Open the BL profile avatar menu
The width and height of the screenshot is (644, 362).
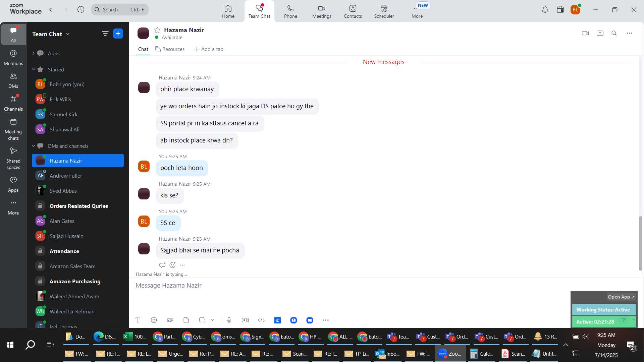(575, 10)
